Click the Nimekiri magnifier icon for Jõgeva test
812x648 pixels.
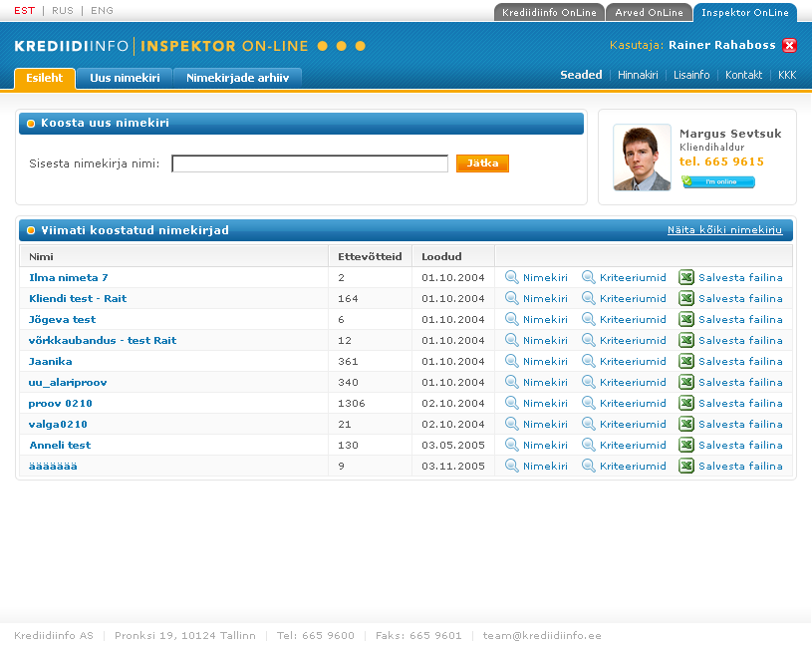pyautogui.click(x=512, y=320)
